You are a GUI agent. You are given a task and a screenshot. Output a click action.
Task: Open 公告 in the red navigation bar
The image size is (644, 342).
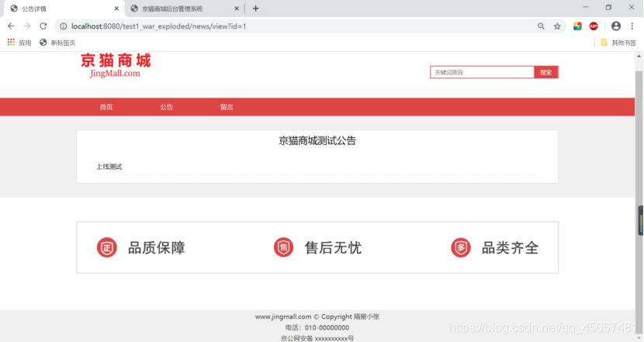166,107
